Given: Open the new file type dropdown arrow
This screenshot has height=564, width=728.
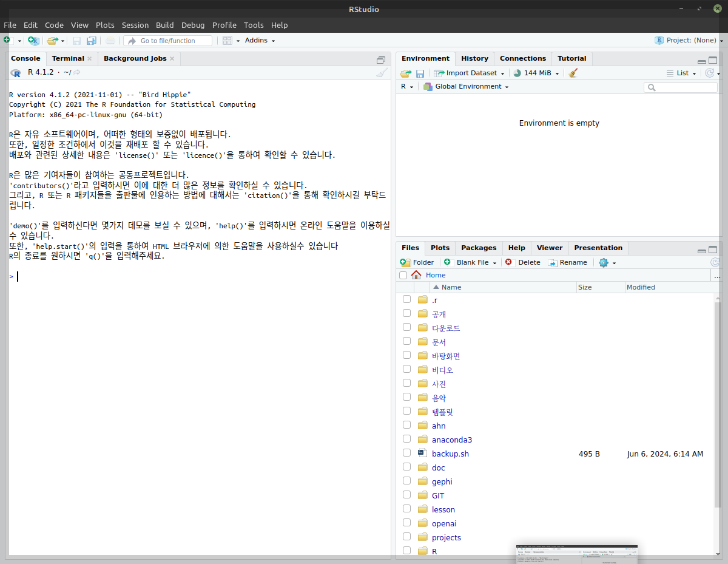Looking at the screenshot, I should tap(19, 41).
